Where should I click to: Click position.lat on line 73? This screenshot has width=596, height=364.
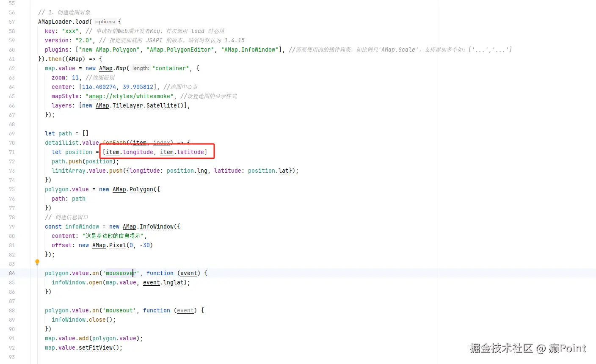point(268,171)
